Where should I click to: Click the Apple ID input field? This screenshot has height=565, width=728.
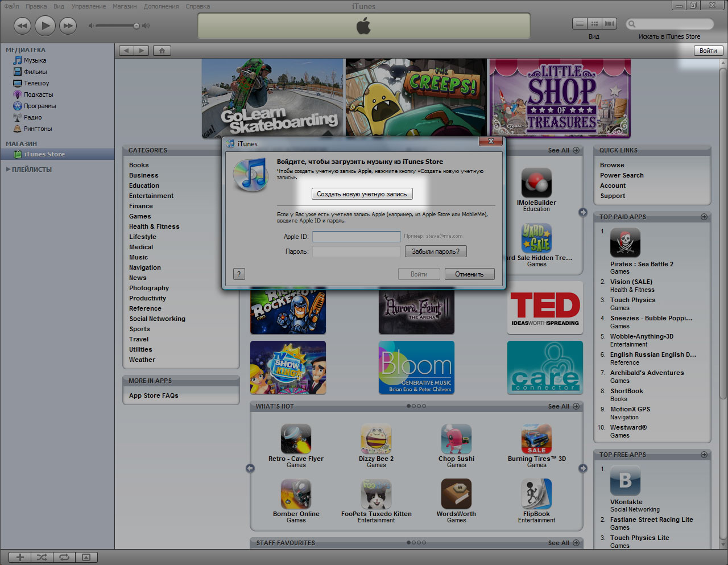(357, 236)
